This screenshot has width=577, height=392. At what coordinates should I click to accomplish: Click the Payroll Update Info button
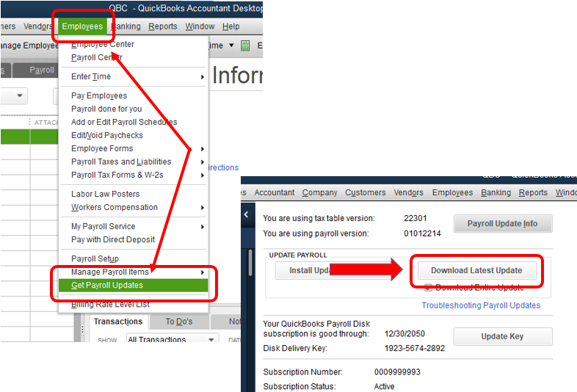pos(502,223)
